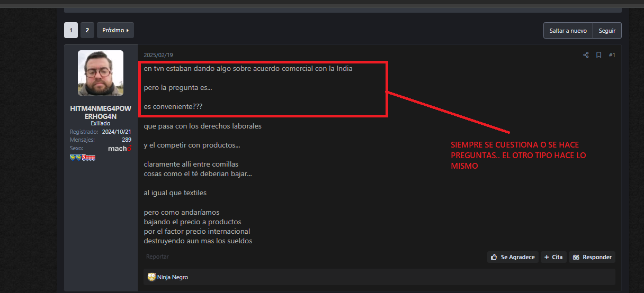Thank the post with Se Agradece
Viewport: 644px width, 293px height.
(x=513, y=257)
